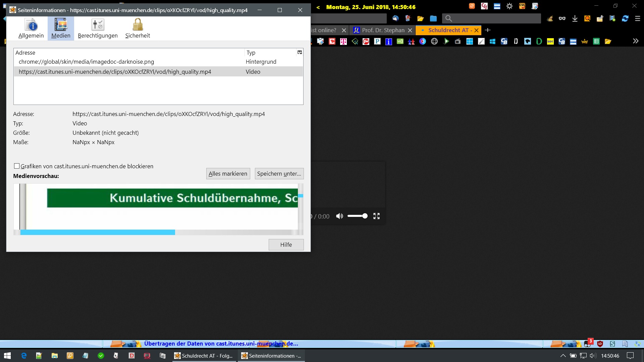Expand the bookmarks toolbar overflow chevron
Screen dimensions: 644x362
tap(635, 41)
